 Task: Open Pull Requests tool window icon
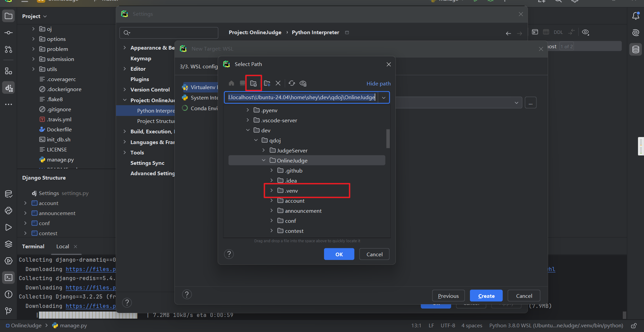pyautogui.click(x=9, y=50)
